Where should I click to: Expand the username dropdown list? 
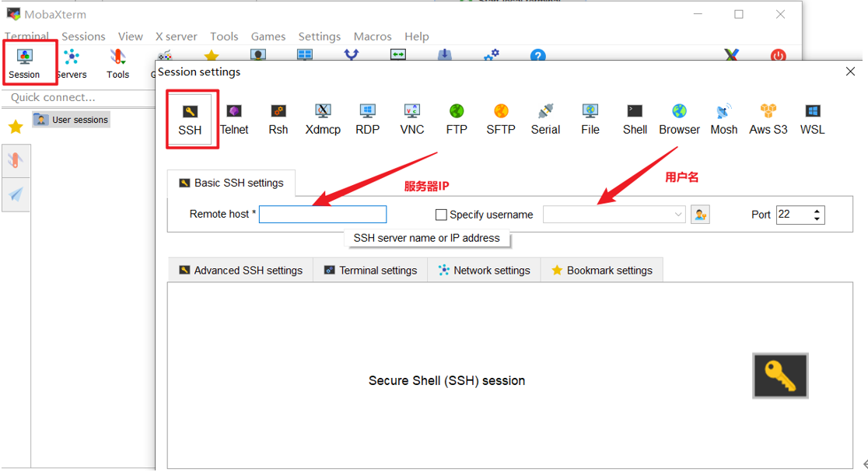tap(678, 215)
